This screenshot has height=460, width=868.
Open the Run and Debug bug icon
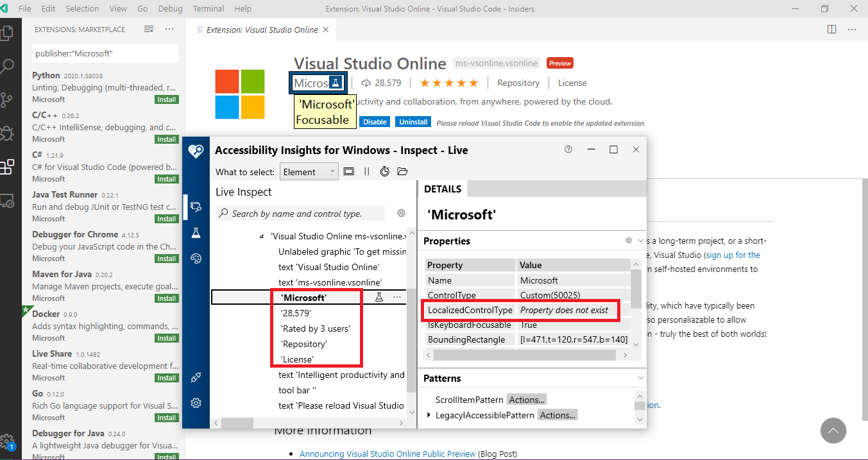point(9,133)
